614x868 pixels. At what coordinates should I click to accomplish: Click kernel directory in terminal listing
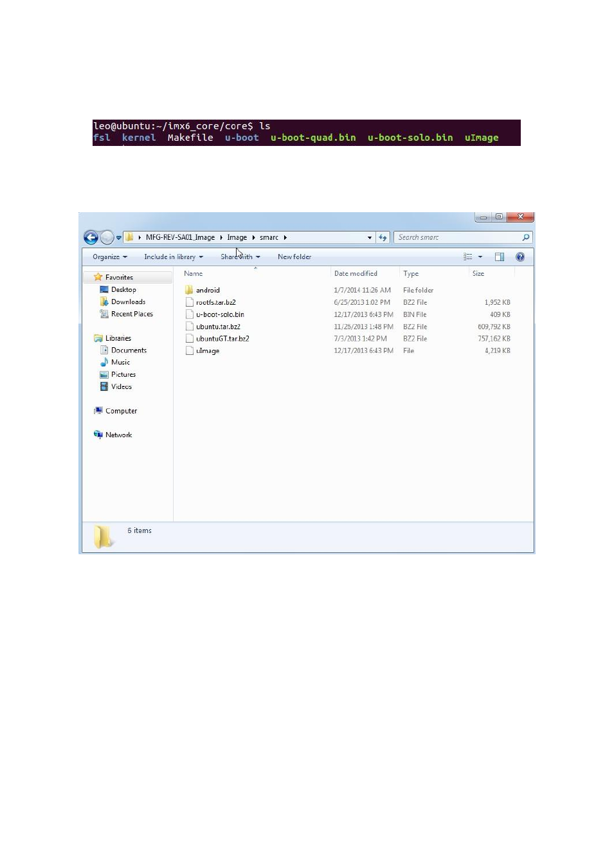click(x=139, y=138)
